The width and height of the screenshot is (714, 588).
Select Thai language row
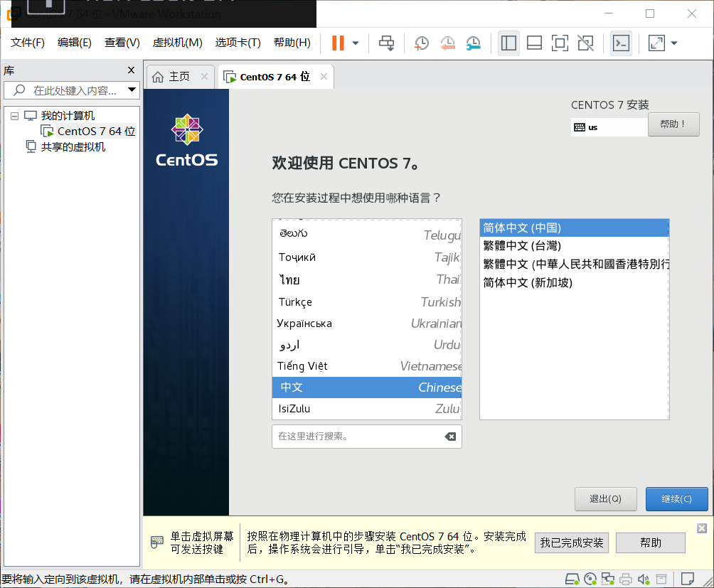367,279
